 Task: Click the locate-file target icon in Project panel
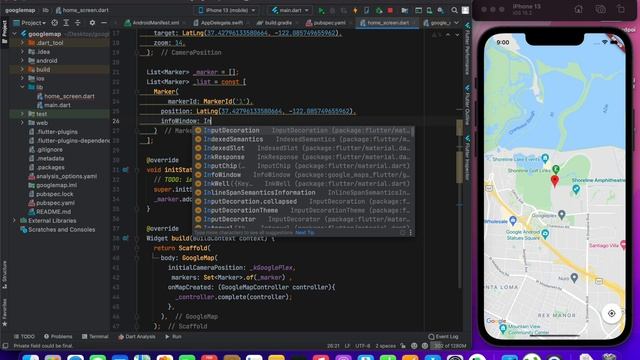(x=55, y=23)
